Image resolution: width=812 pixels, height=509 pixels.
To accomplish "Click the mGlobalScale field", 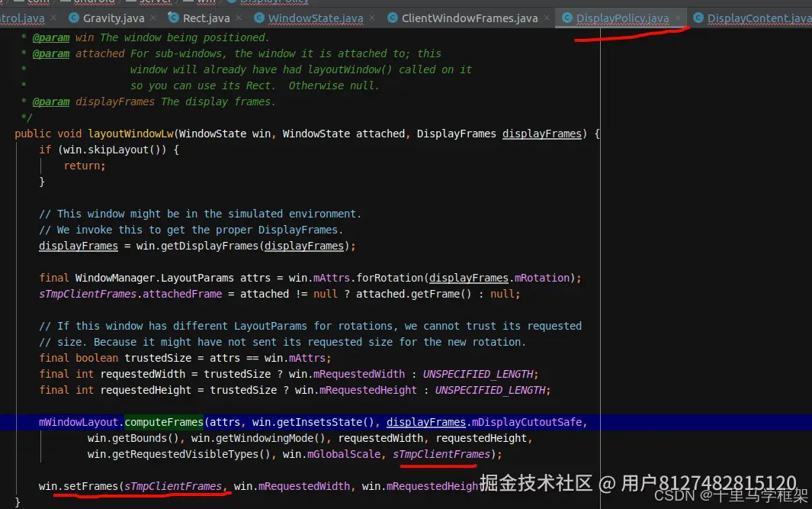I will click(344, 455).
